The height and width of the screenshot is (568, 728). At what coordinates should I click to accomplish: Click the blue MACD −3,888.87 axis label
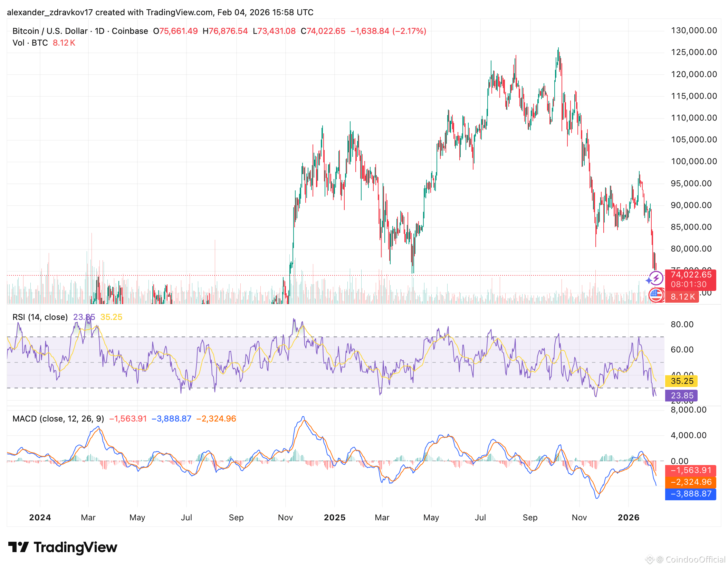[690, 494]
